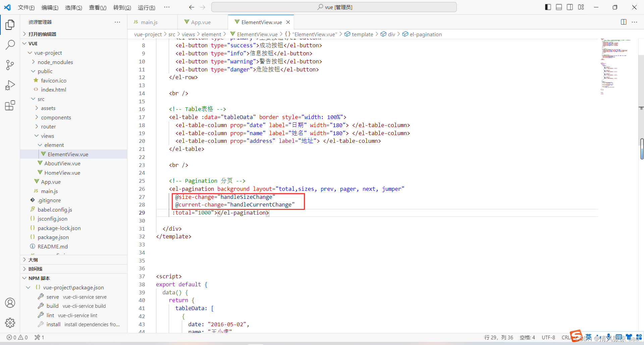Open the Source Control view
The height and width of the screenshot is (345, 644).
point(10,65)
